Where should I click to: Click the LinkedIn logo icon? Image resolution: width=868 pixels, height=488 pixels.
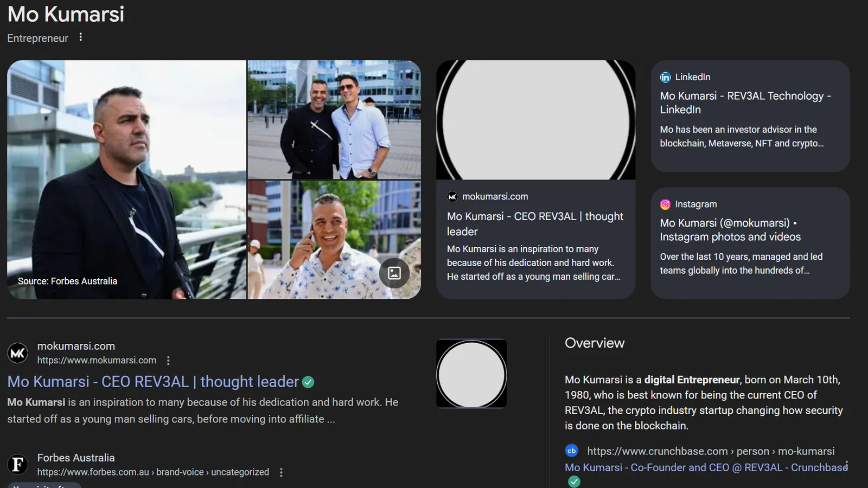(x=665, y=78)
